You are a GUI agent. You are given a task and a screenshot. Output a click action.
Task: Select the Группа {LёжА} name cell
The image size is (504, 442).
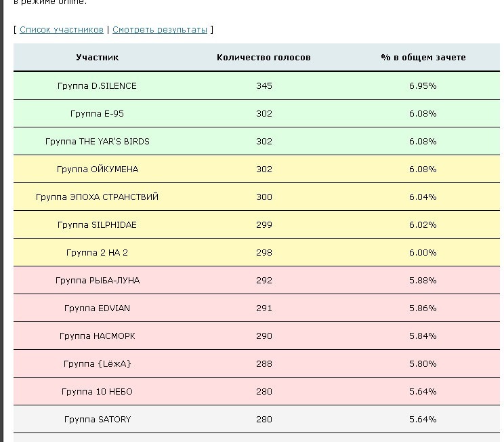[97, 364]
